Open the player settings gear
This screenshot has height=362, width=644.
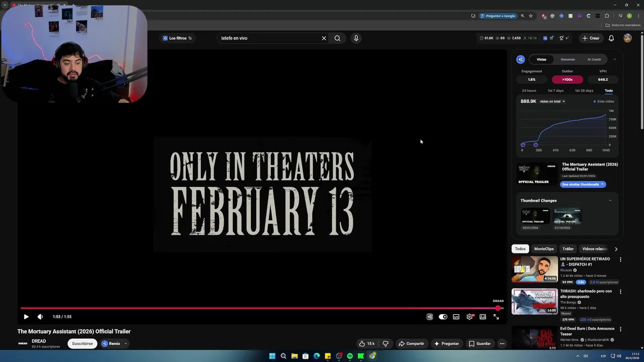469,317
